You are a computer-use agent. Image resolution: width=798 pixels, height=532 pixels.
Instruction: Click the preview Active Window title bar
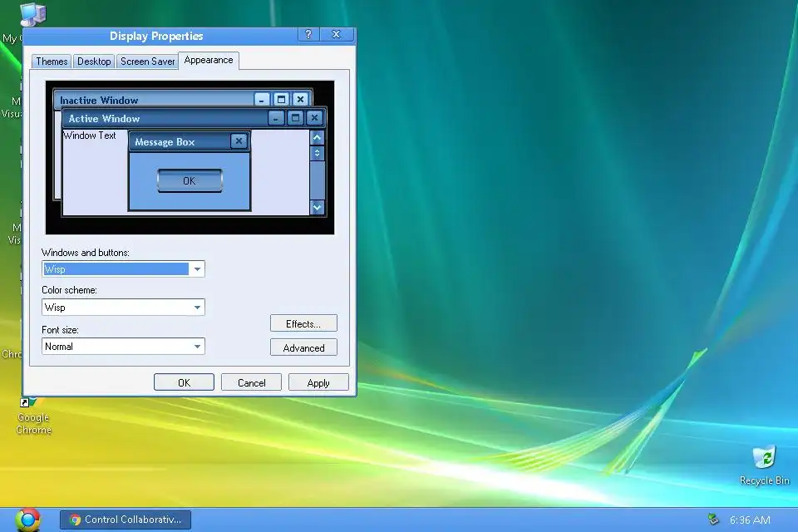click(x=194, y=118)
